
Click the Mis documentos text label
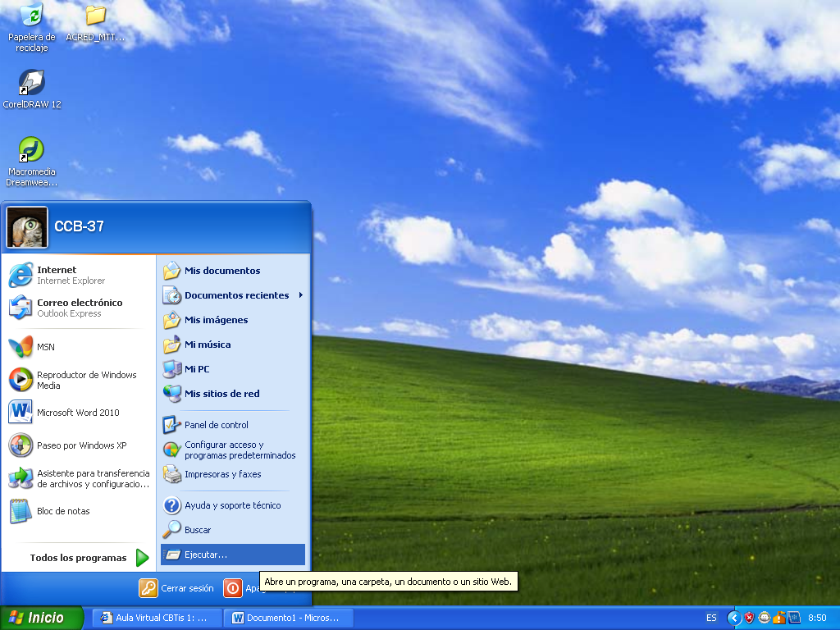[x=222, y=271]
